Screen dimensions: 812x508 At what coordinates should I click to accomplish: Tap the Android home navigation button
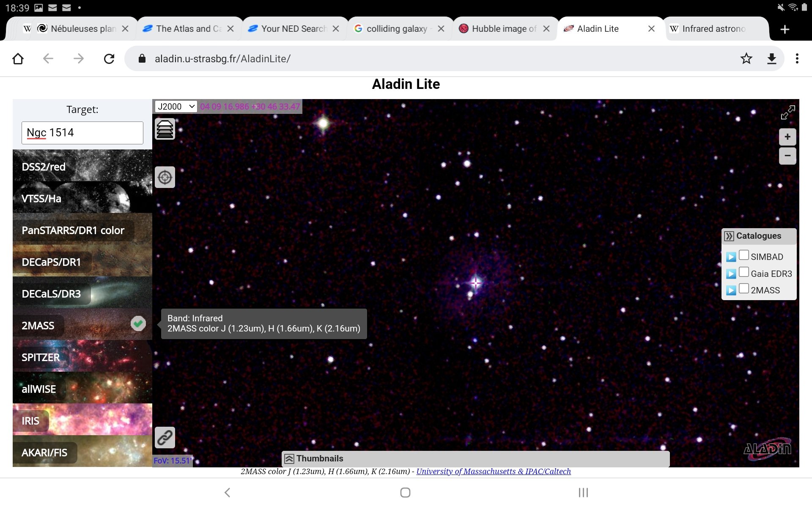tap(405, 492)
